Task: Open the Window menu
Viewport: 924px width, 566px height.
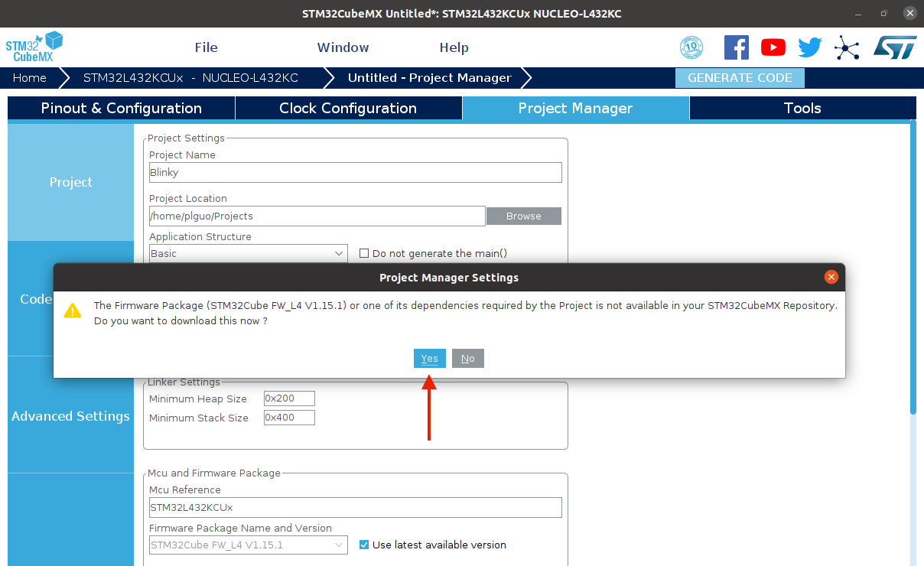Action: tap(343, 47)
